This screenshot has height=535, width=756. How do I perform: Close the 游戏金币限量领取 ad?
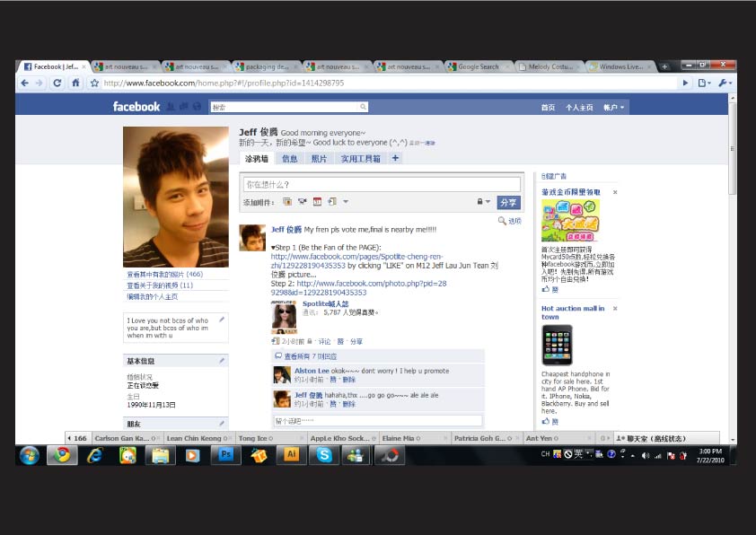(x=615, y=192)
